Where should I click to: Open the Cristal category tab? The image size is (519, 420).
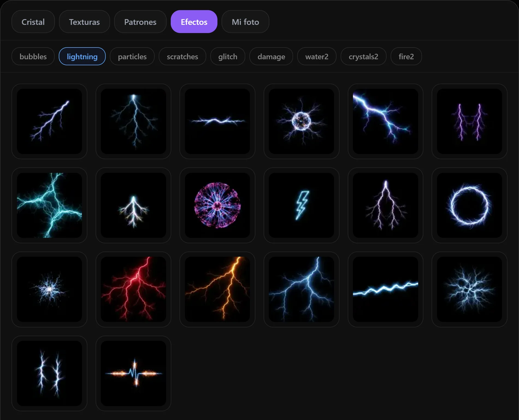[33, 22]
